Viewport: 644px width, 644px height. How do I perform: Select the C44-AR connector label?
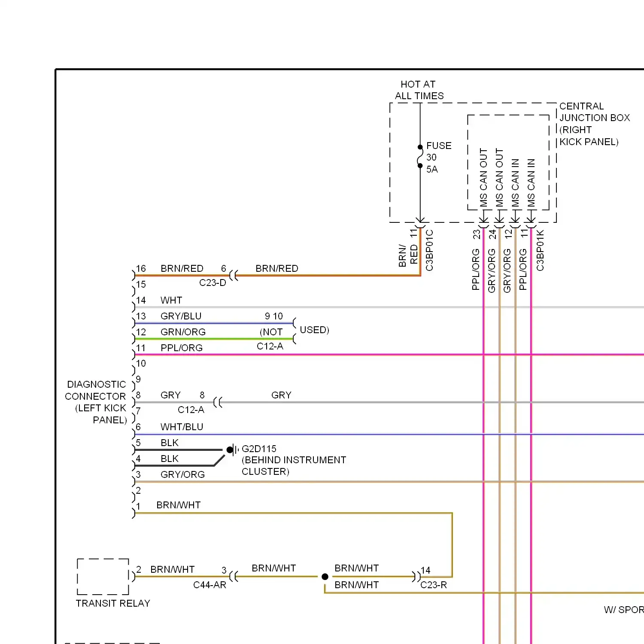(210, 585)
